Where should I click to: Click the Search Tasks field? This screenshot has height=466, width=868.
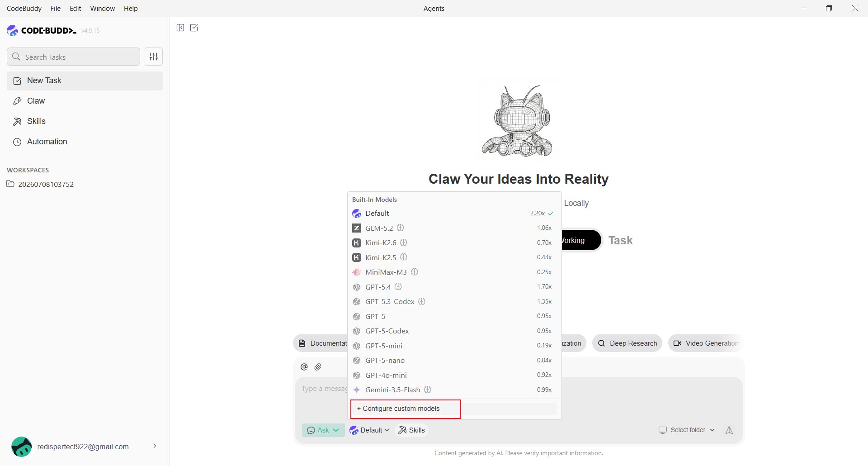pos(73,57)
